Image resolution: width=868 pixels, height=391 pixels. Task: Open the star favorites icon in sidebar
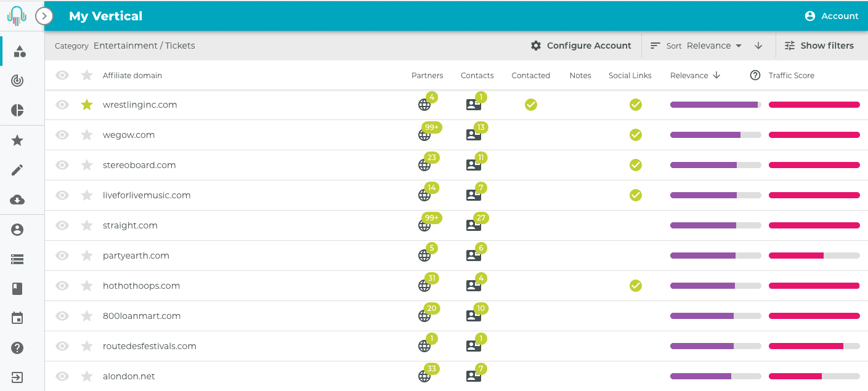click(17, 140)
